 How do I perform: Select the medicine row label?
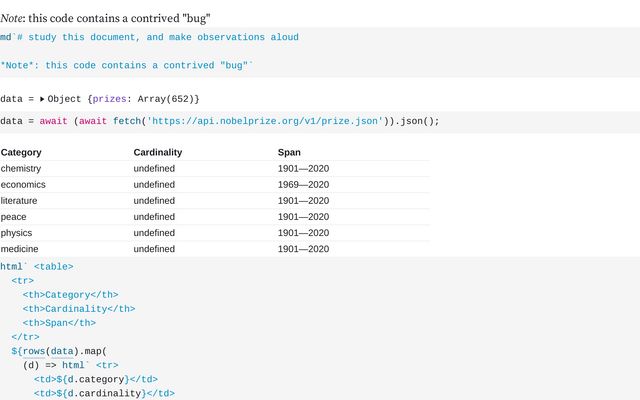pyautogui.click(x=19, y=249)
